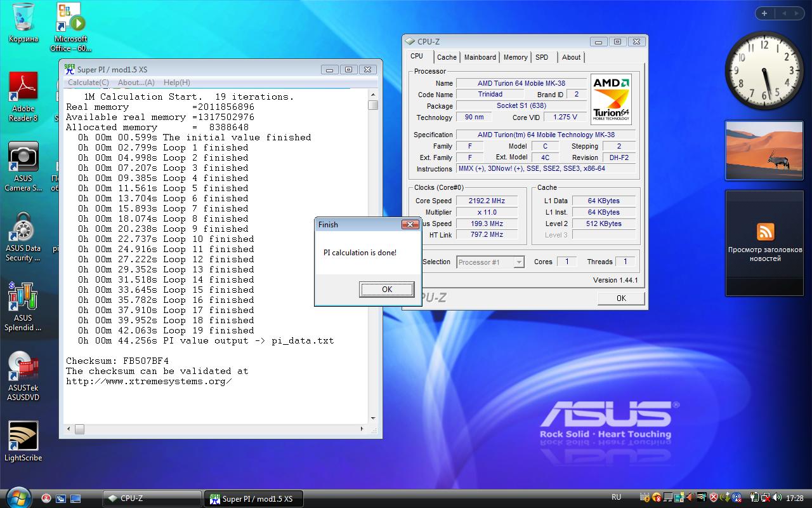Click the Super PI horizontal scrollbar right arrow
This screenshot has width=812, height=508.
362,429
